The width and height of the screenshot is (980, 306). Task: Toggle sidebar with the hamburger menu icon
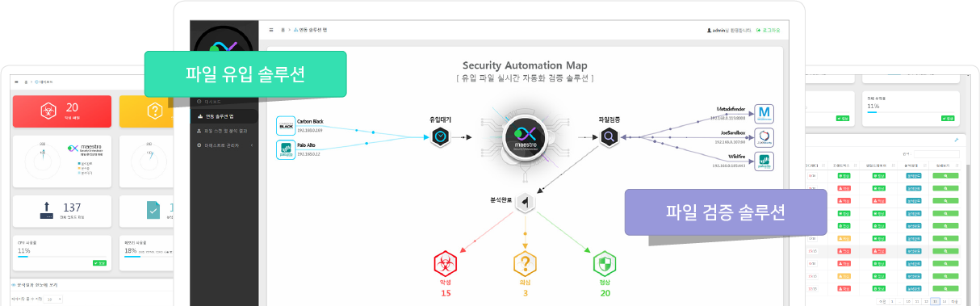click(271, 30)
